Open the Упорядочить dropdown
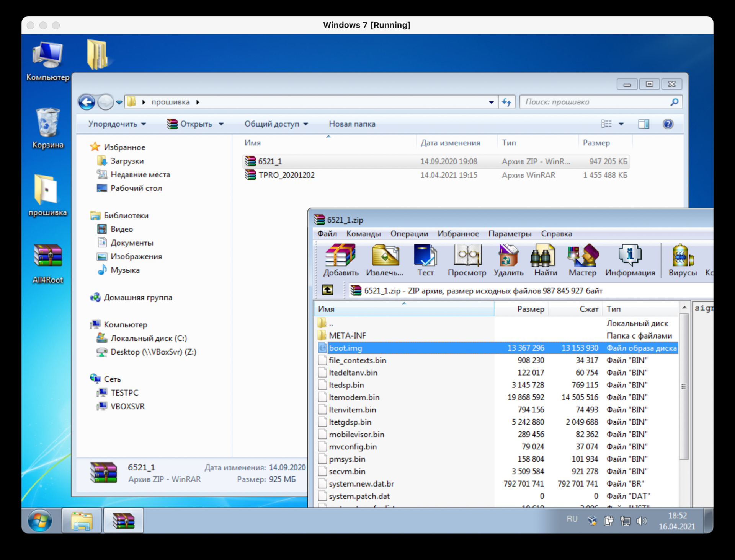The width and height of the screenshot is (735, 560). pyautogui.click(x=117, y=124)
